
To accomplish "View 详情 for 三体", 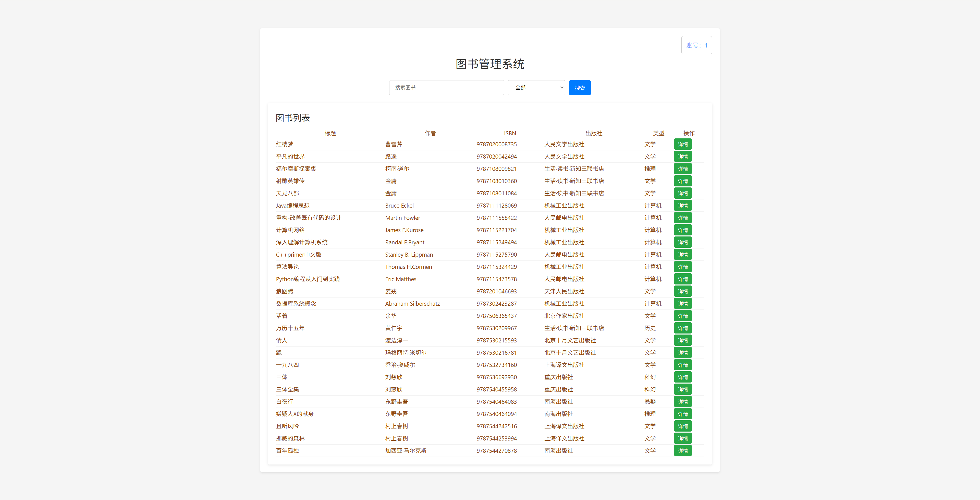I will (x=682, y=377).
